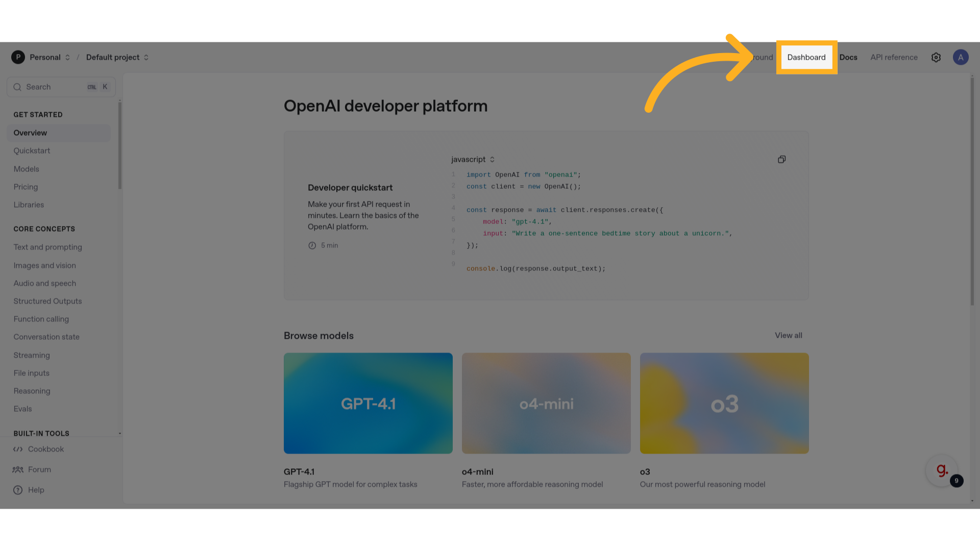Open the Cookbook link
Viewport: 980px width, 551px height.
pyautogui.click(x=46, y=449)
